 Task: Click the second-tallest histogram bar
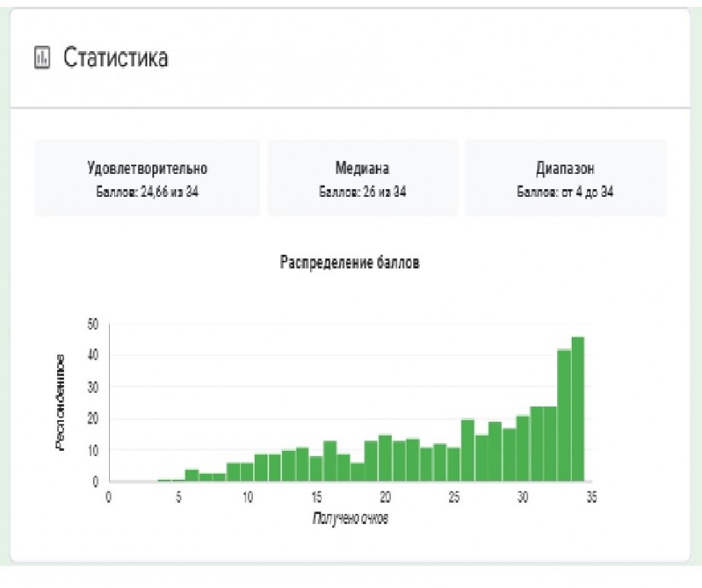tap(563, 416)
